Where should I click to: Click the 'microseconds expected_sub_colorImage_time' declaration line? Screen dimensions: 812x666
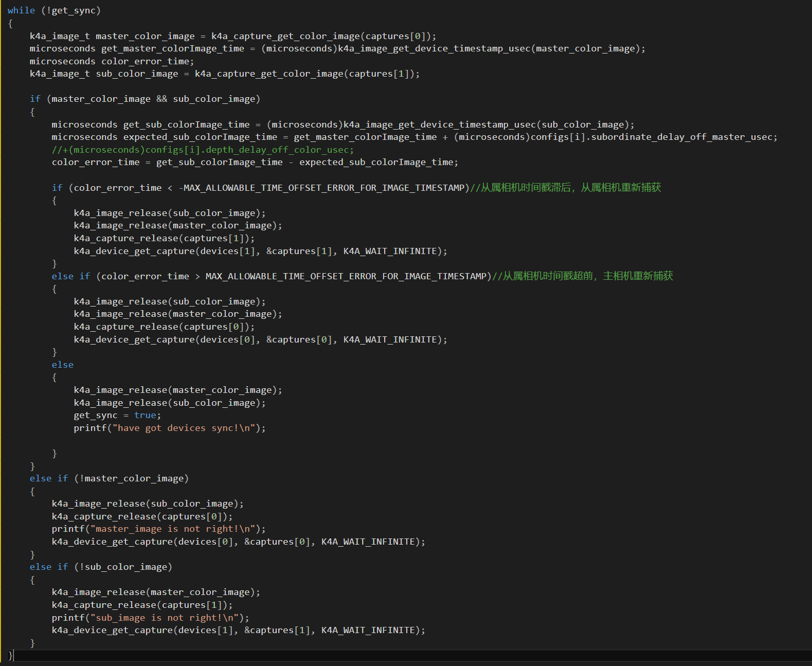(414, 137)
